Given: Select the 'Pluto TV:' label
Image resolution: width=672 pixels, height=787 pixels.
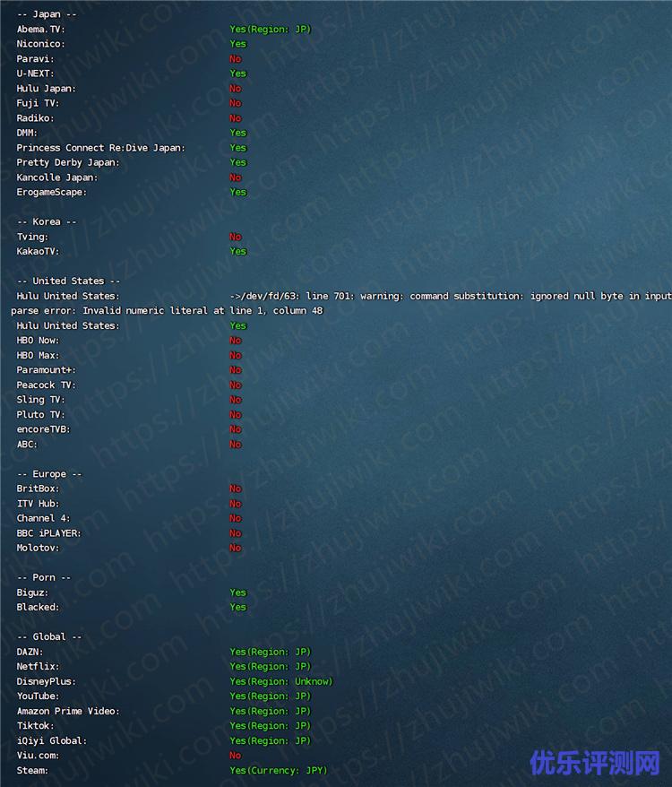Looking at the screenshot, I should pos(40,414).
